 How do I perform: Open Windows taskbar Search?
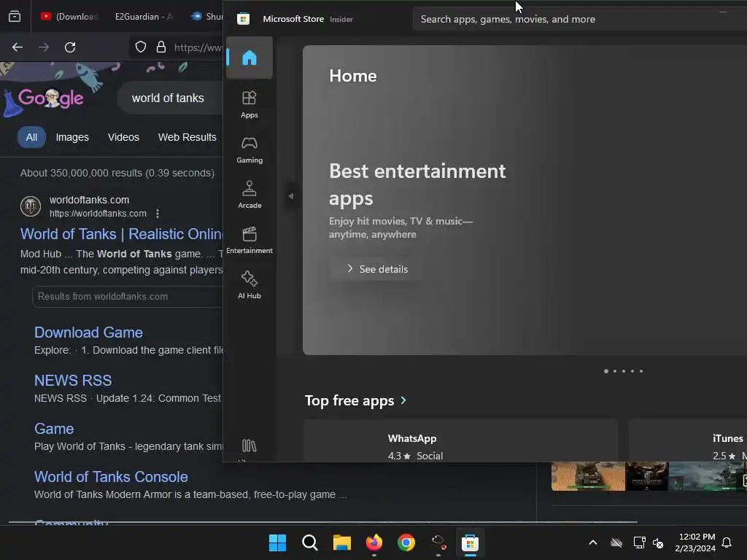[309, 542]
